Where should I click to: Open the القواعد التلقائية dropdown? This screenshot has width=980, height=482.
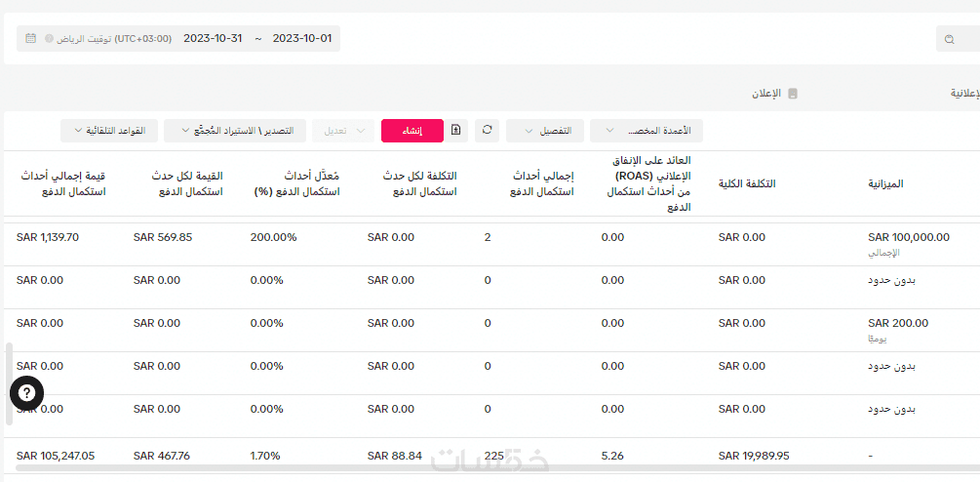(x=108, y=131)
